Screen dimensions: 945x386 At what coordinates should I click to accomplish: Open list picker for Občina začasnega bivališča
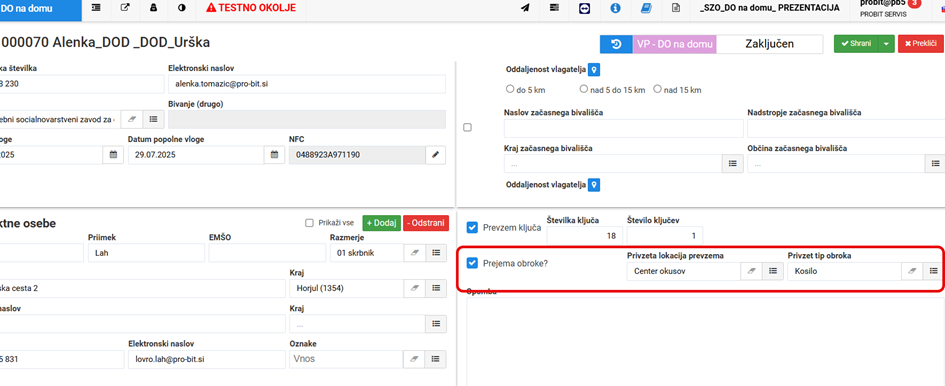[935, 163]
